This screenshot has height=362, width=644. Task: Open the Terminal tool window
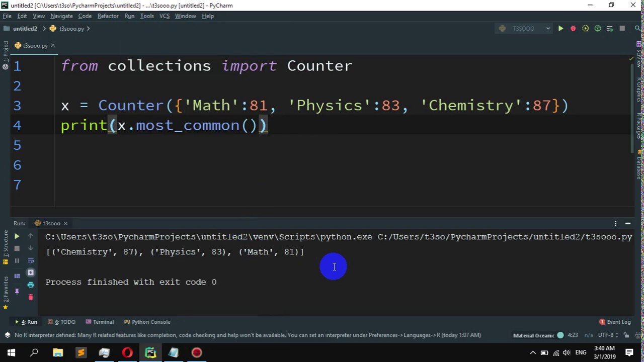click(100, 322)
